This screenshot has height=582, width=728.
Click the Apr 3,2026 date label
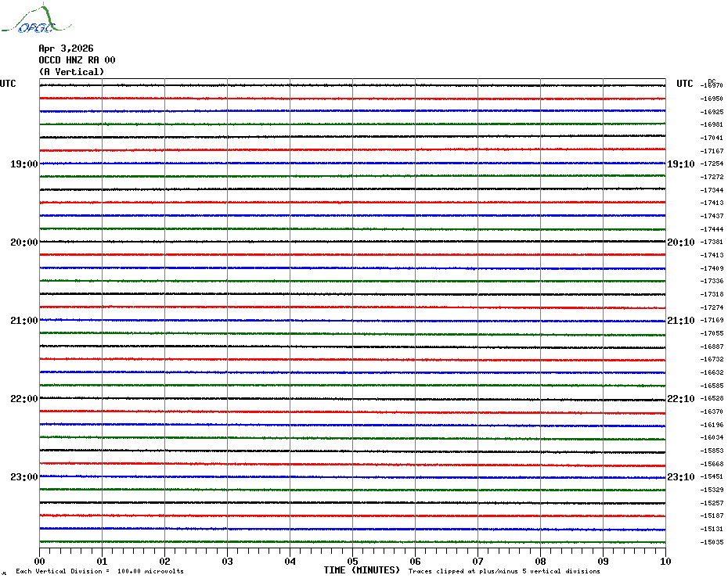pyautogui.click(x=66, y=48)
